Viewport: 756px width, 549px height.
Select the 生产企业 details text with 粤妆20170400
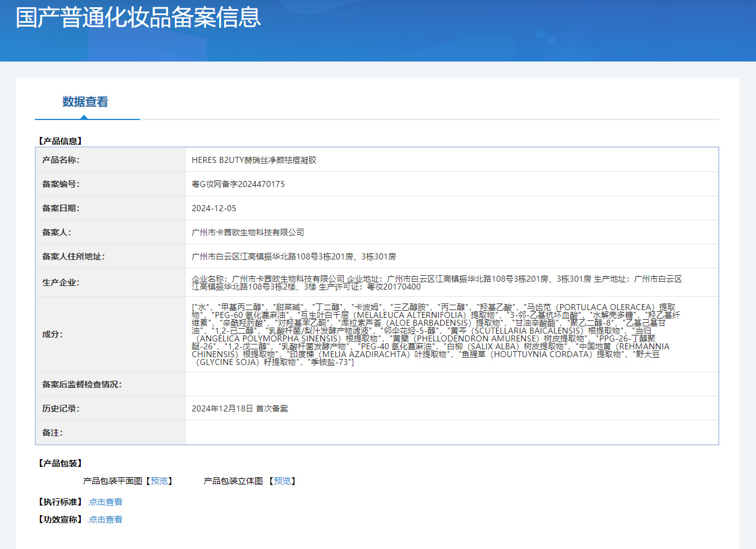click(x=437, y=282)
